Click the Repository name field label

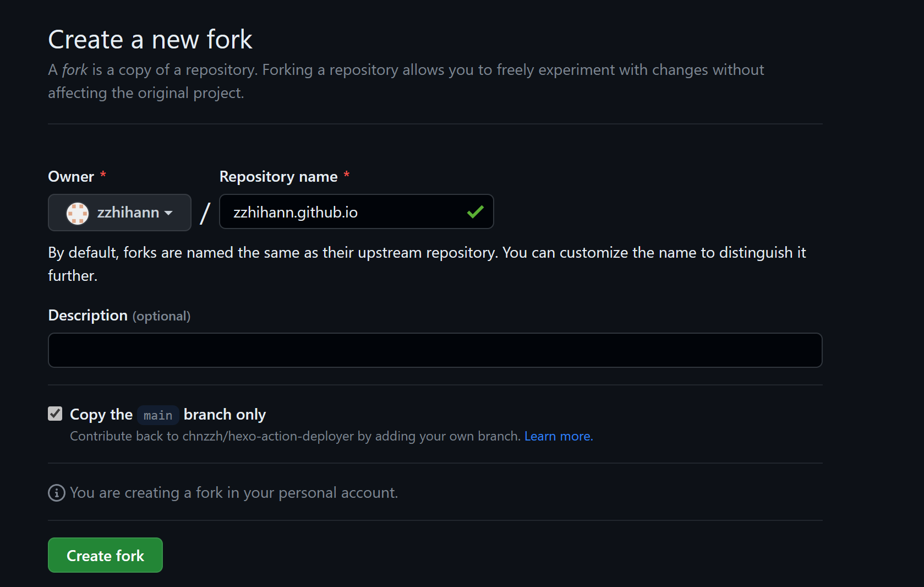click(x=278, y=177)
